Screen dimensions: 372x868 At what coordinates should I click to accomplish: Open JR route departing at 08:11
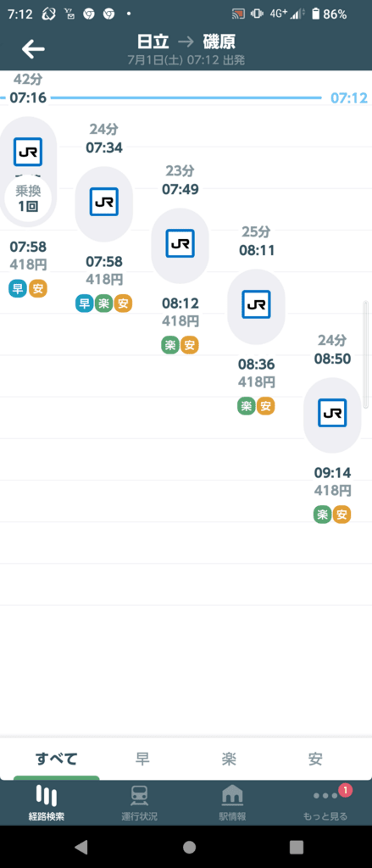[256, 305]
